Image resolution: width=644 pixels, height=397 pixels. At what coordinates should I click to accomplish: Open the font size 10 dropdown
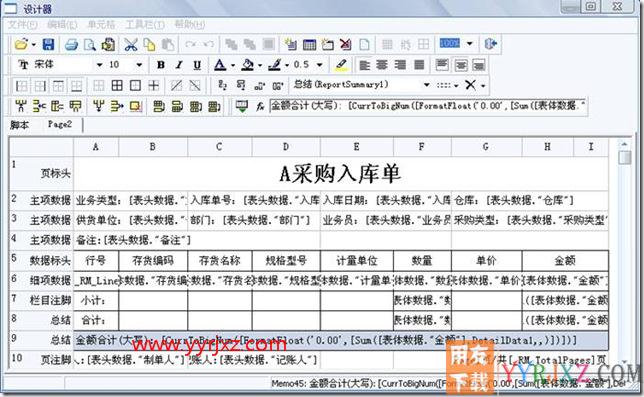139,65
